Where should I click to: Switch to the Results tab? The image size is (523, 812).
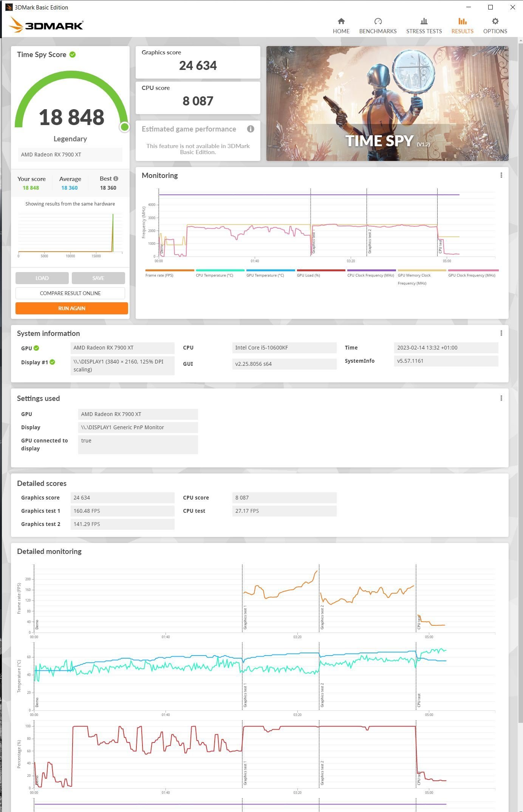click(x=462, y=25)
